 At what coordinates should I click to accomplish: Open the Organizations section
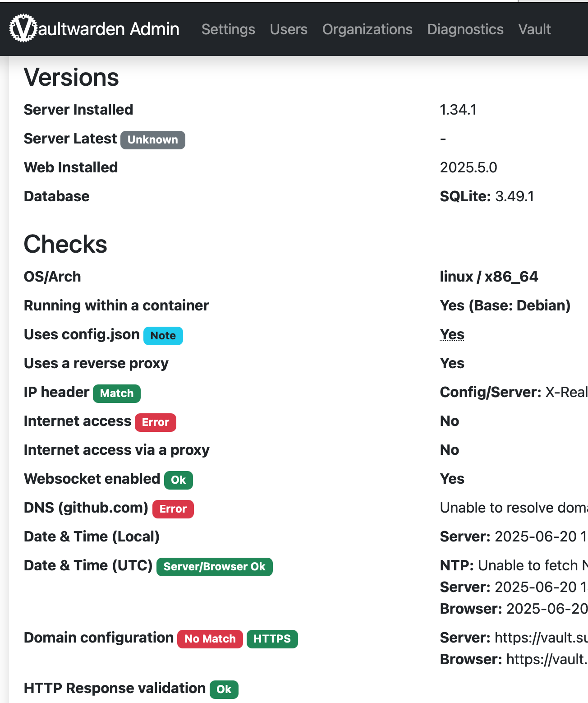(367, 29)
